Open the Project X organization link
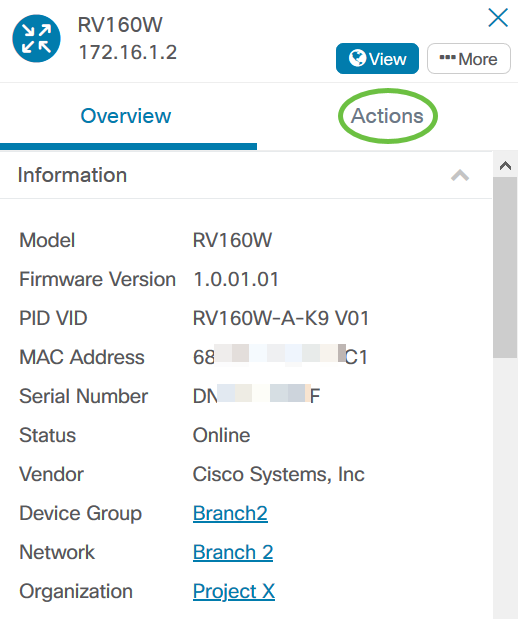 pos(234,591)
